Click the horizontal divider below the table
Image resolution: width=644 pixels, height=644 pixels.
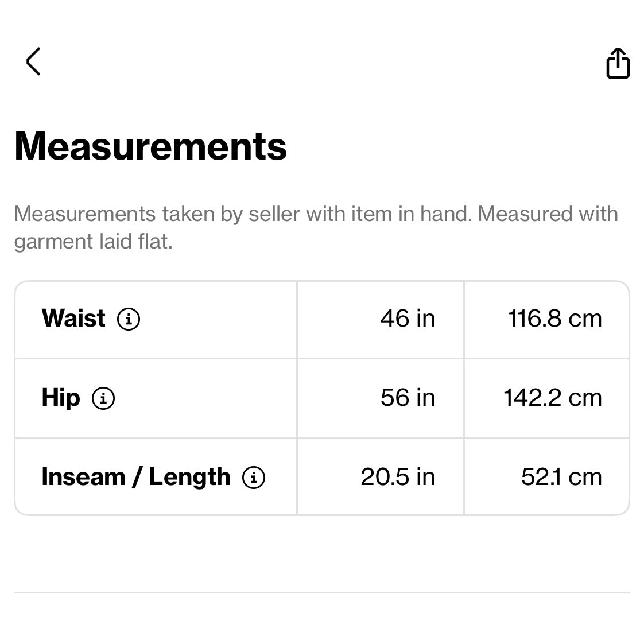[321, 592]
